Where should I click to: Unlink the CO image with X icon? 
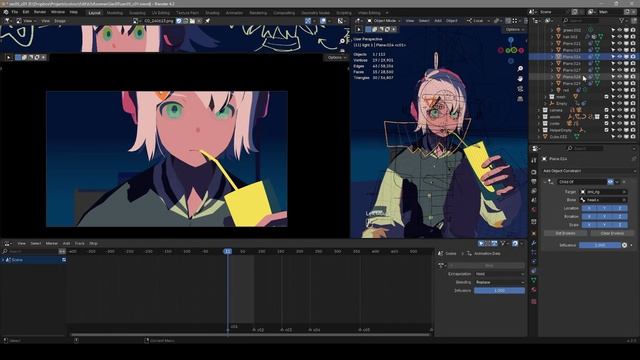[199, 20]
